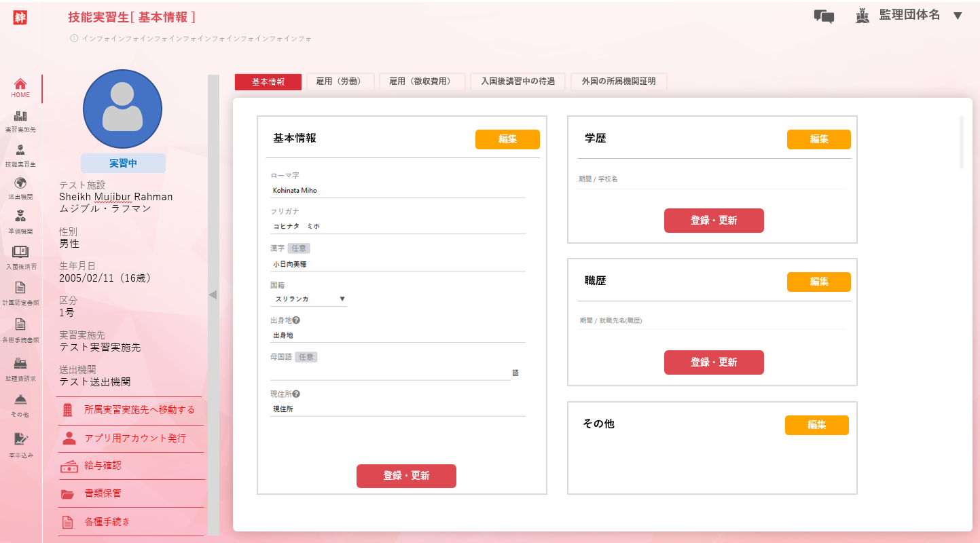Open the chat messages icon

pyautogui.click(x=824, y=16)
